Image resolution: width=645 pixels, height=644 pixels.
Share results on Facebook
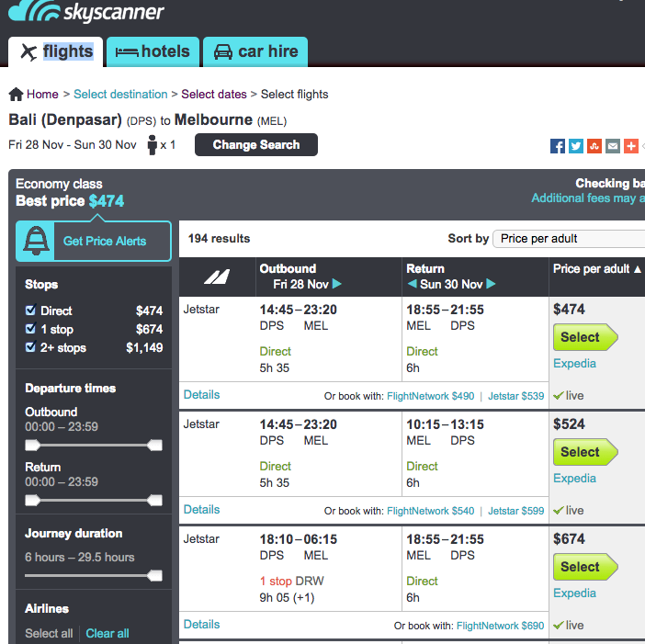[558, 146]
